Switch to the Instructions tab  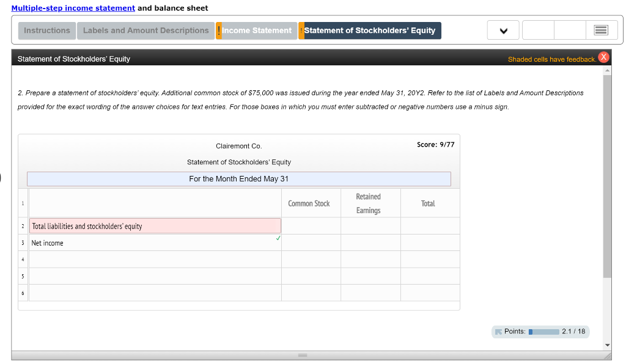pyautogui.click(x=46, y=31)
